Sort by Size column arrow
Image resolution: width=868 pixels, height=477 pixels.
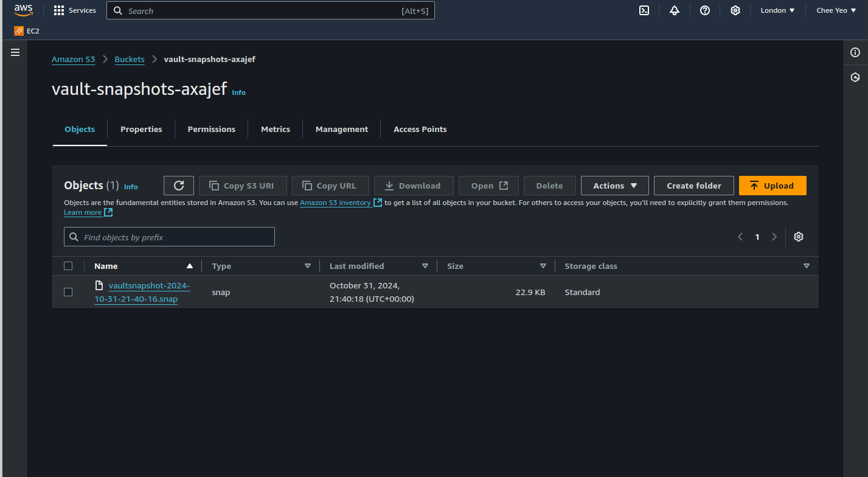[x=543, y=266]
